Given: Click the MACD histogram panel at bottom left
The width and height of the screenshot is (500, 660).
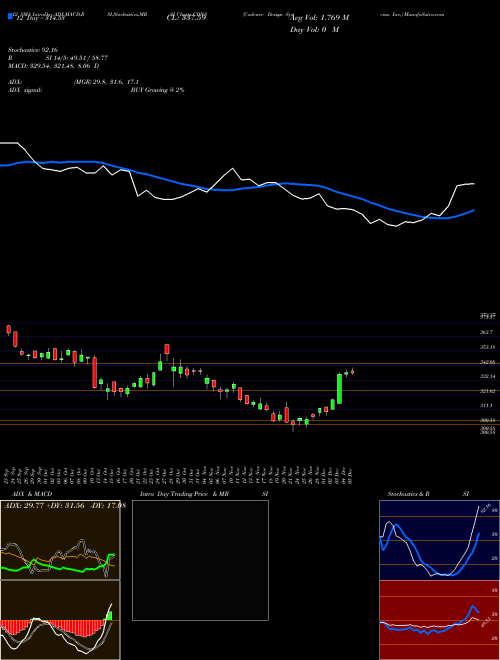Looking at the screenshot, I should 60,620.
